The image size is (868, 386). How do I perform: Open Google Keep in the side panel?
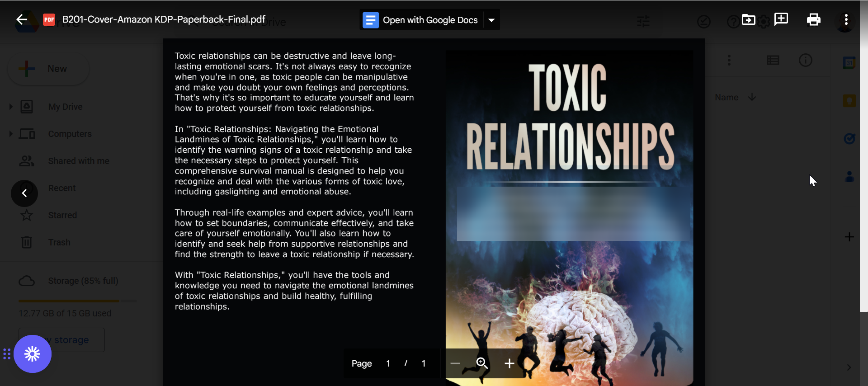click(849, 101)
